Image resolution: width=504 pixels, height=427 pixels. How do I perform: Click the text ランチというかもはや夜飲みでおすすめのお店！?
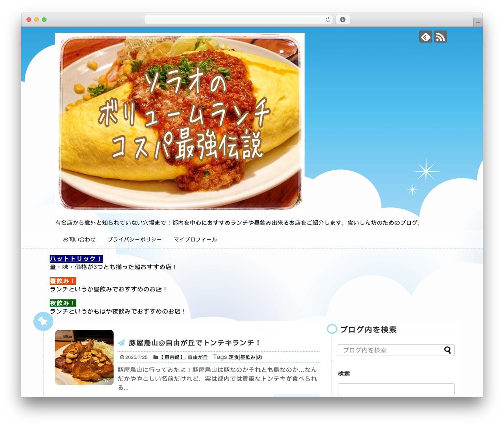click(119, 311)
